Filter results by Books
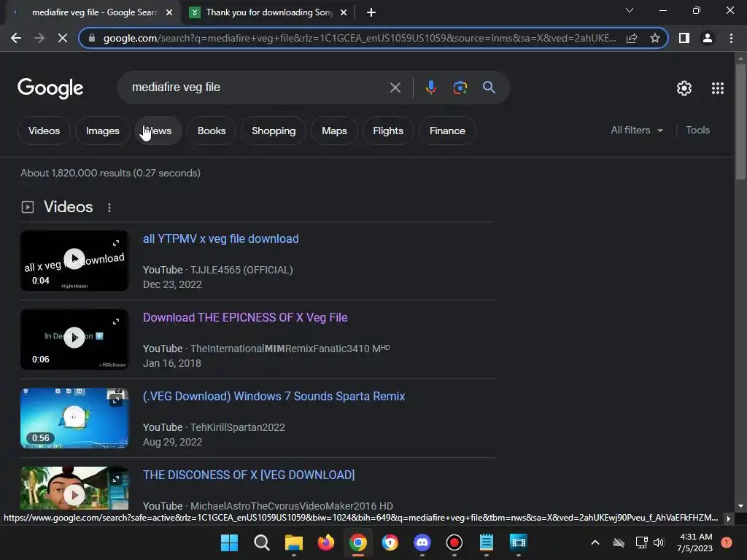The image size is (747, 560). [x=212, y=131]
